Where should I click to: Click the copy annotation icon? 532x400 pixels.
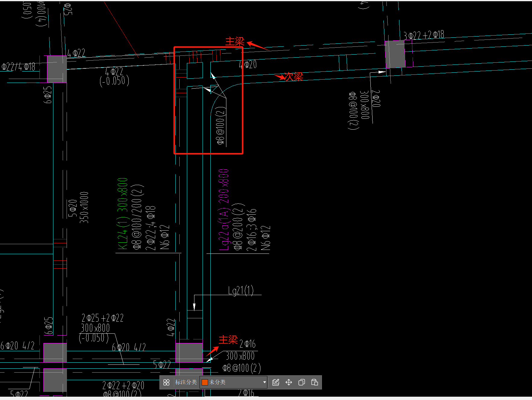coord(302,382)
